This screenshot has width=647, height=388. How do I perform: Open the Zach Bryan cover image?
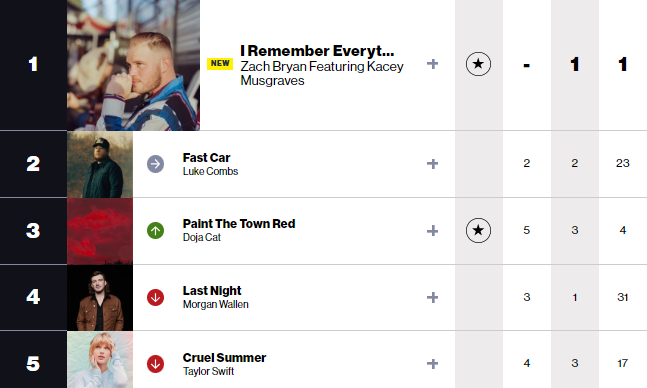point(133,65)
